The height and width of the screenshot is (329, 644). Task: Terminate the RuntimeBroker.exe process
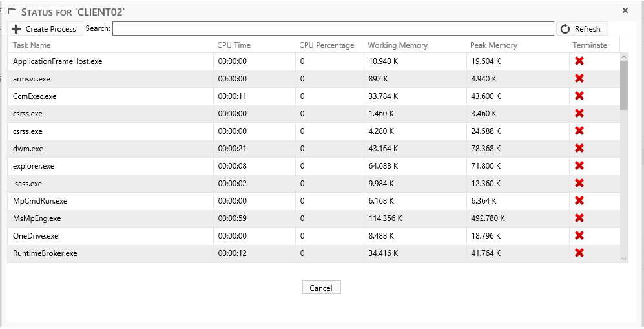point(579,253)
